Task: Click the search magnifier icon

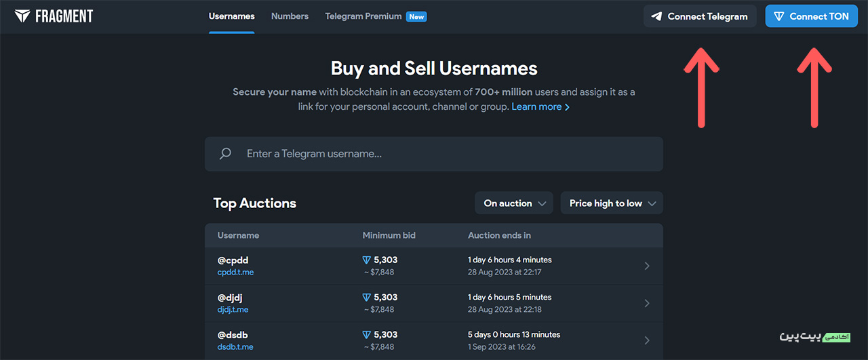Action: (226, 154)
